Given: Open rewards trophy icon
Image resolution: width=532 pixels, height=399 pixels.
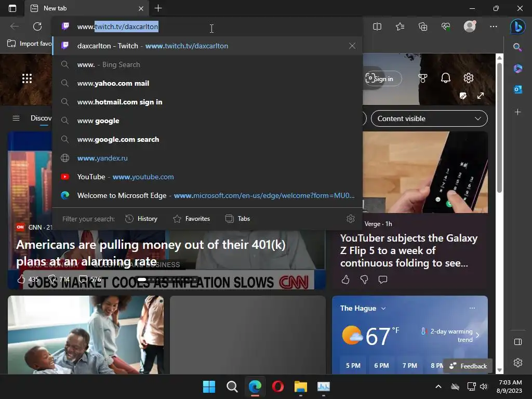Looking at the screenshot, I should tap(423, 78).
